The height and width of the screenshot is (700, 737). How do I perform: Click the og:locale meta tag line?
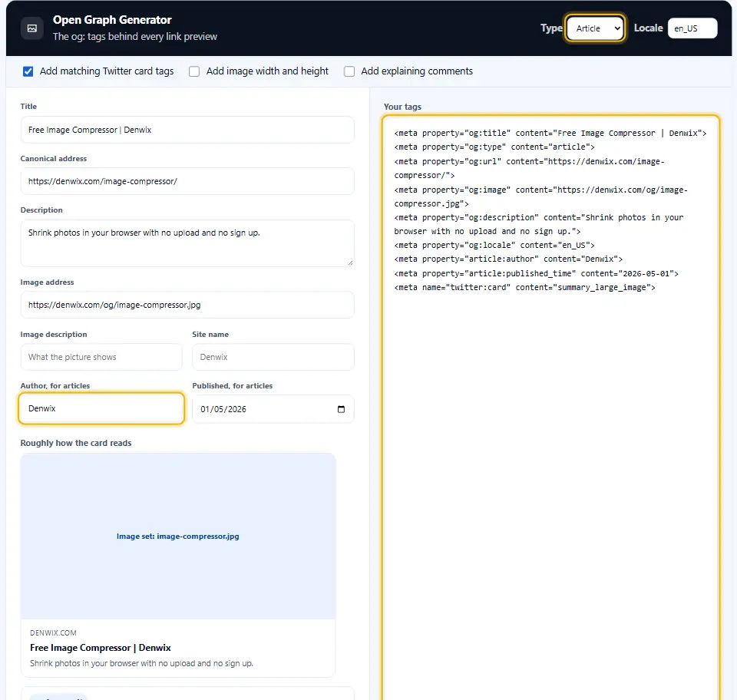494,246
